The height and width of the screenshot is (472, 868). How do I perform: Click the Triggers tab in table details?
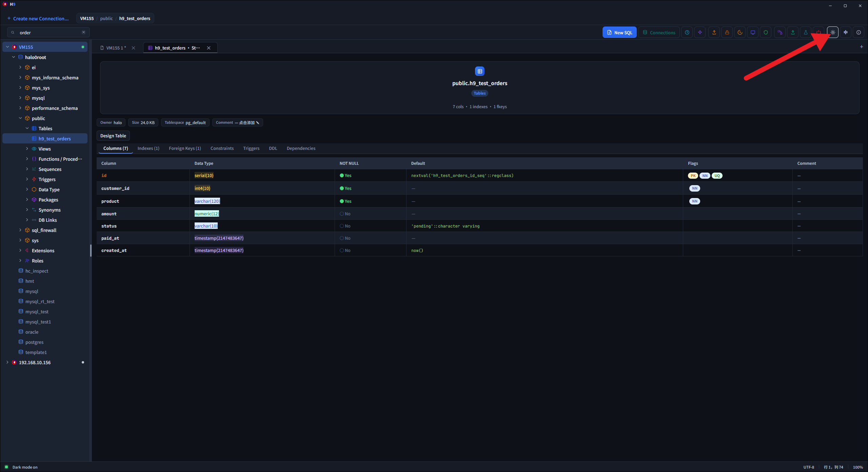[251, 149]
